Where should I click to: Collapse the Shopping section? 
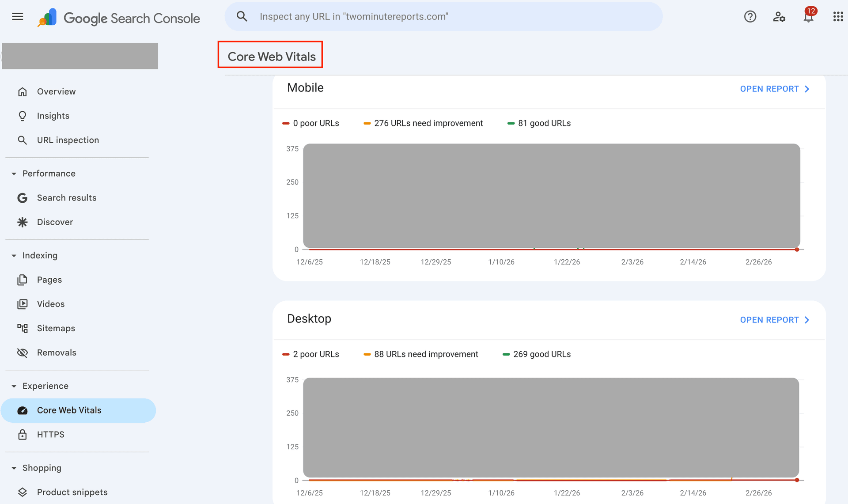click(x=14, y=468)
